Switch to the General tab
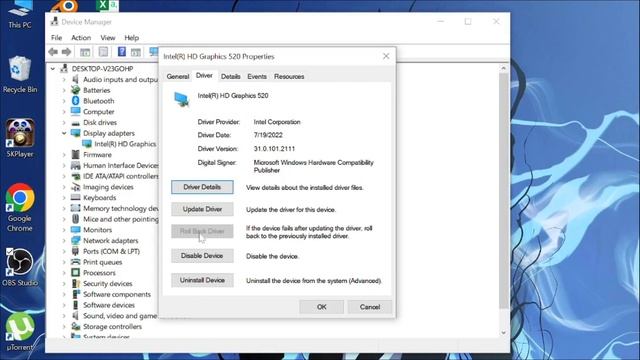This screenshot has height=360, width=640. (x=178, y=76)
